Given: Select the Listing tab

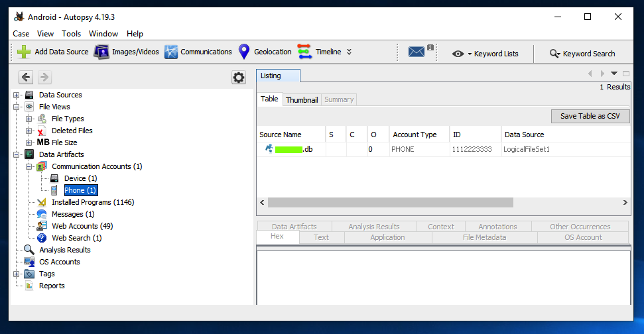Looking at the screenshot, I should click(278, 76).
